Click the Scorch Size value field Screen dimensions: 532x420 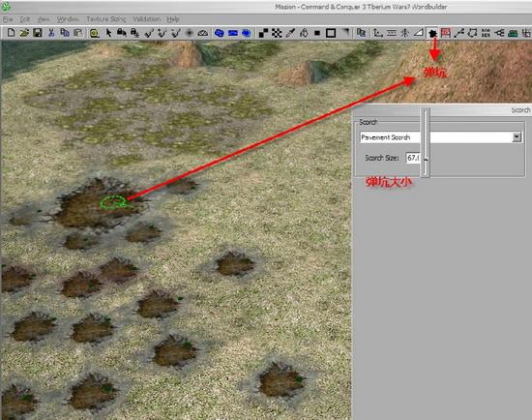(413, 158)
